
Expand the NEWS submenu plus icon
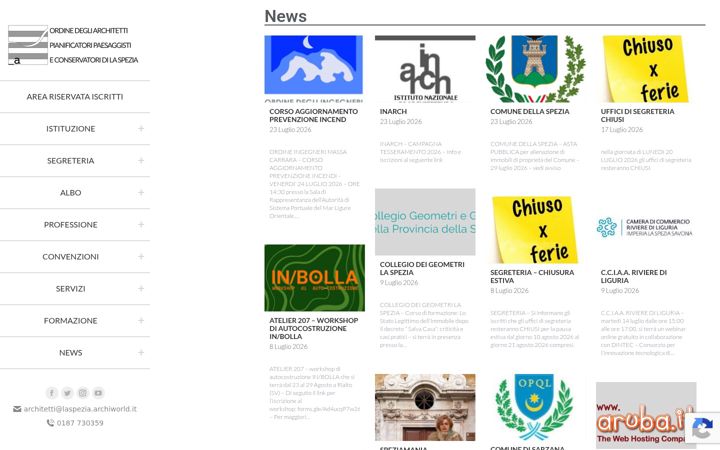point(141,353)
